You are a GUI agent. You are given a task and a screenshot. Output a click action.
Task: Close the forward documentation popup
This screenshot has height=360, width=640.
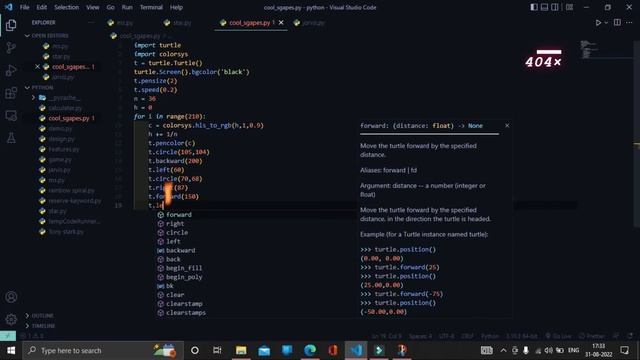[x=507, y=126]
